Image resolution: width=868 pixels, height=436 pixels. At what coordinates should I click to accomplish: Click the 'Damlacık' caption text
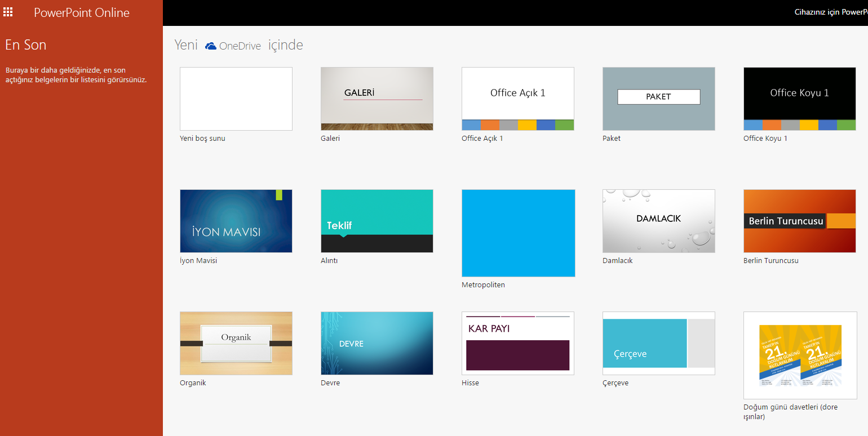click(618, 260)
